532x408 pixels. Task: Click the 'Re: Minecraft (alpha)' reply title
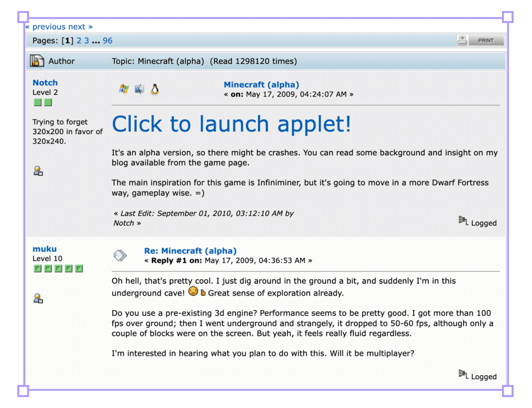click(x=190, y=251)
